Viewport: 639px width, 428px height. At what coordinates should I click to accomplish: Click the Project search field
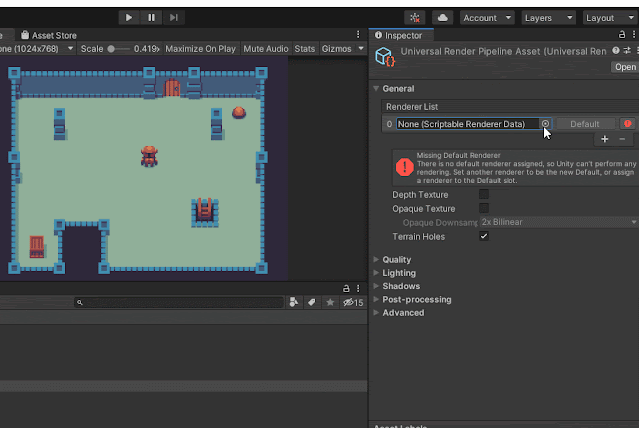[x=179, y=302]
